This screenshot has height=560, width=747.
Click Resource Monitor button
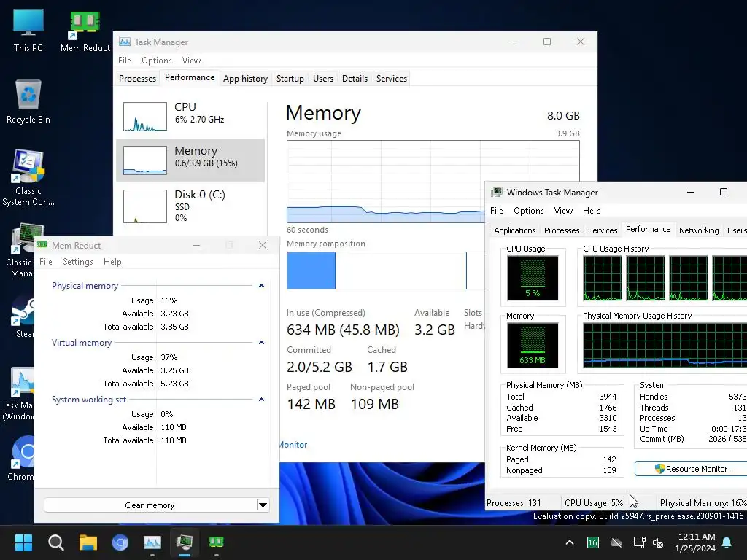pos(691,469)
